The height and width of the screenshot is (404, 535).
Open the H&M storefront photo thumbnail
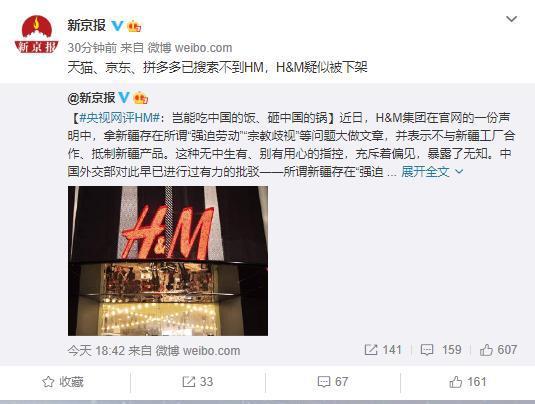click(168, 261)
